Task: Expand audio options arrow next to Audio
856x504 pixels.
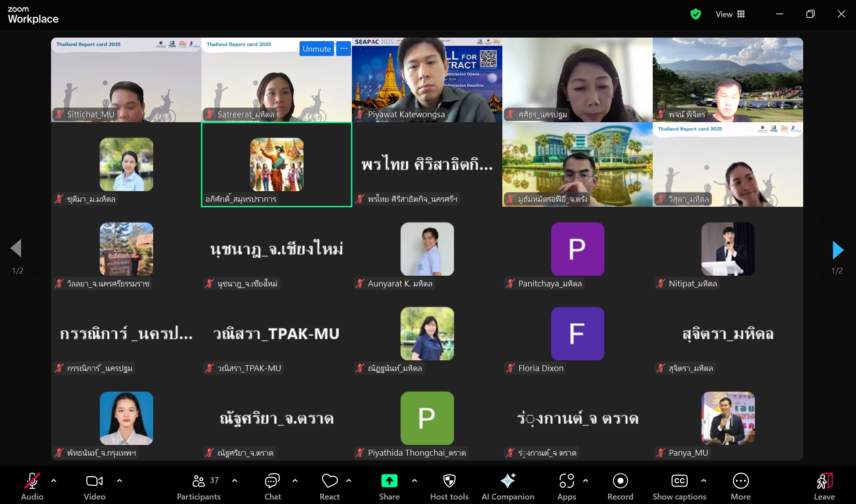Action: [54, 481]
